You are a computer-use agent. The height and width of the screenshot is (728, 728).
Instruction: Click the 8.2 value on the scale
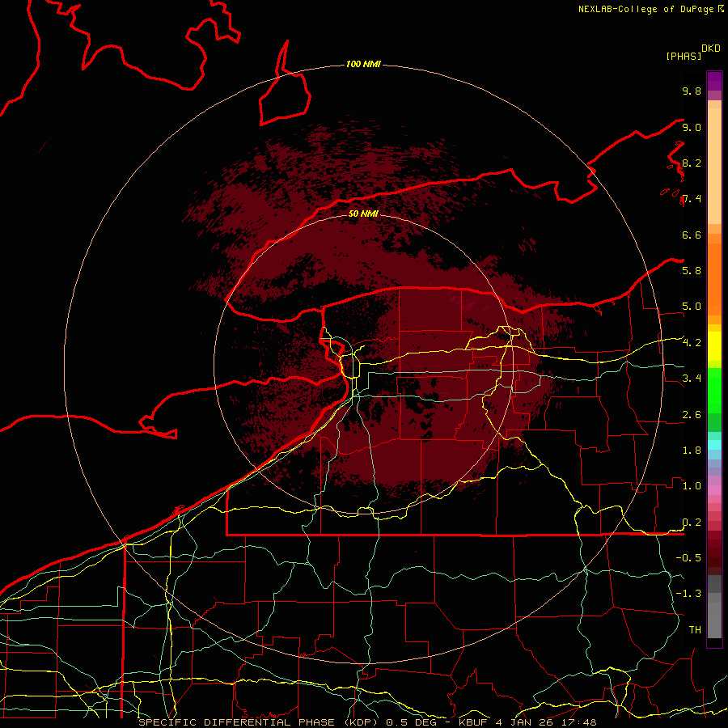pos(692,163)
